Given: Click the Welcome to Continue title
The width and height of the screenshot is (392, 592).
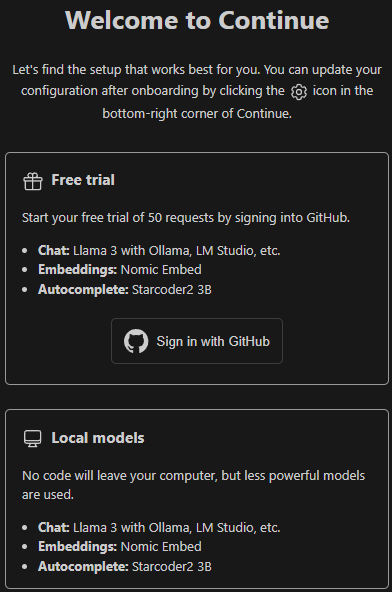Looking at the screenshot, I should click(197, 20).
